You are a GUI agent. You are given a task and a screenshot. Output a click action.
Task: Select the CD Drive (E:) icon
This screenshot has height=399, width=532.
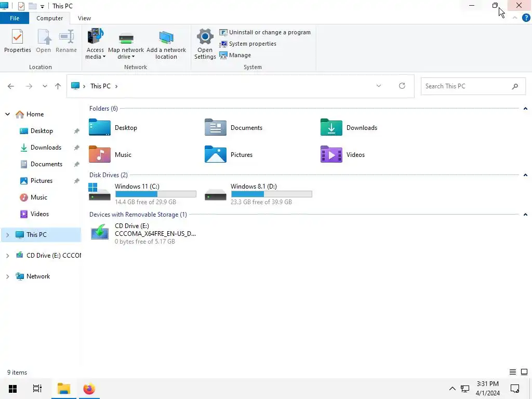point(99,232)
